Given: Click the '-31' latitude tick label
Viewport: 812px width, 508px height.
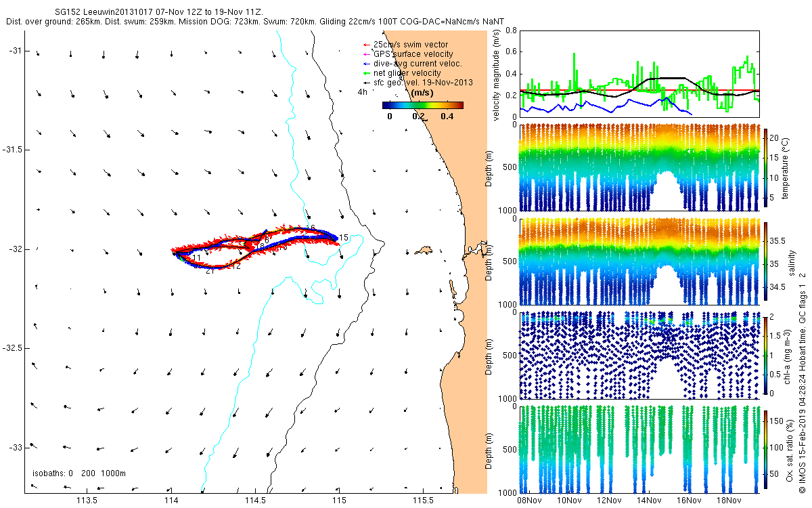Looking at the screenshot, I should [x=17, y=51].
